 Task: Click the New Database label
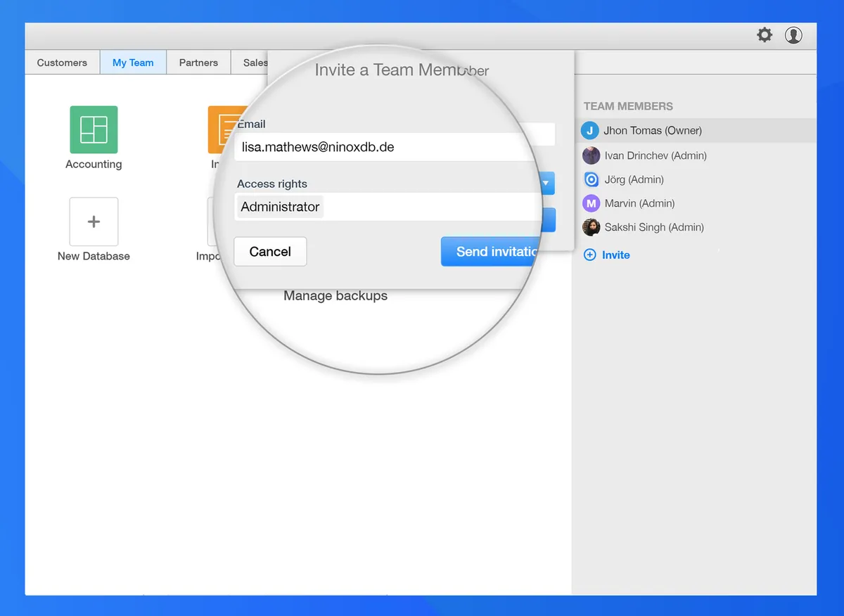pyautogui.click(x=94, y=257)
